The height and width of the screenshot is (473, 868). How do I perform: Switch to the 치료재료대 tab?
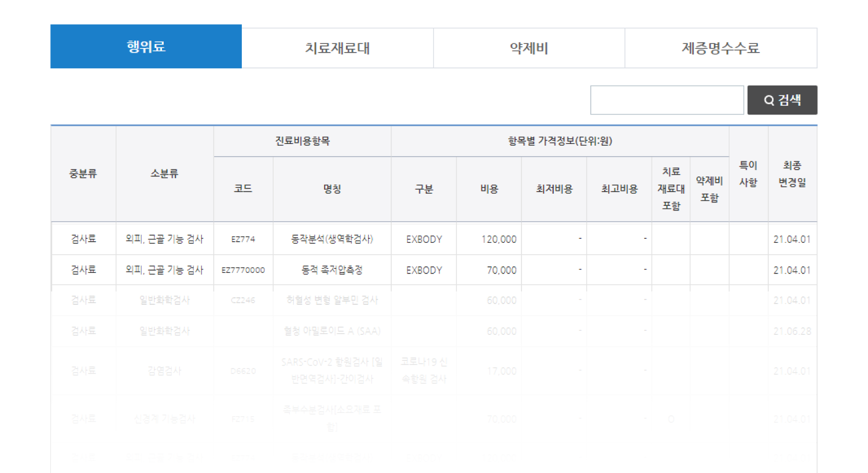click(x=337, y=48)
